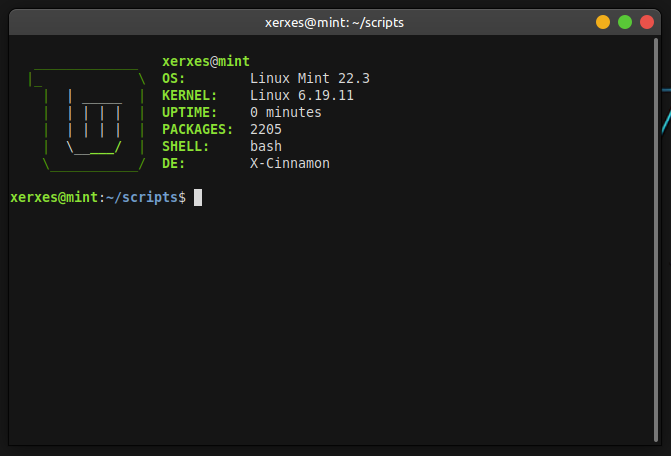Click the 'PACKAGES:' label
Viewport: 671px width, 456px height.
(198, 130)
